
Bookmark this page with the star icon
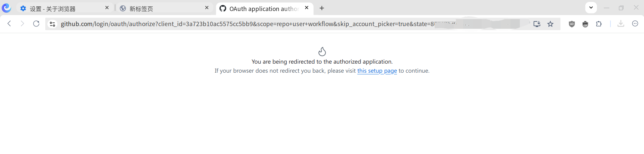(x=550, y=24)
